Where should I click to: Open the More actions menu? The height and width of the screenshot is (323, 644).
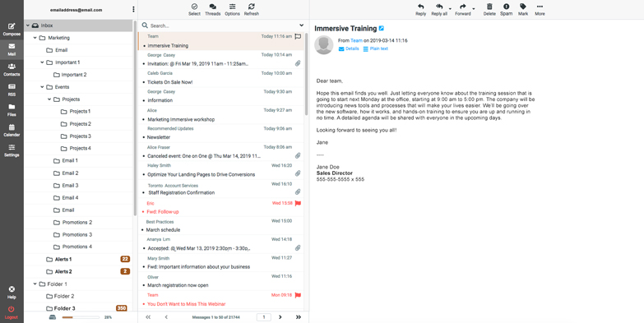(540, 9)
